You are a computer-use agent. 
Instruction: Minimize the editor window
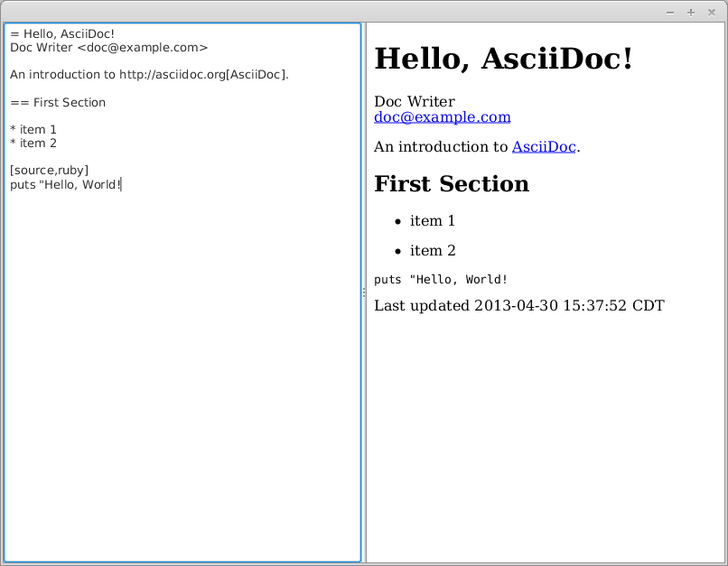tap(670, 13)
